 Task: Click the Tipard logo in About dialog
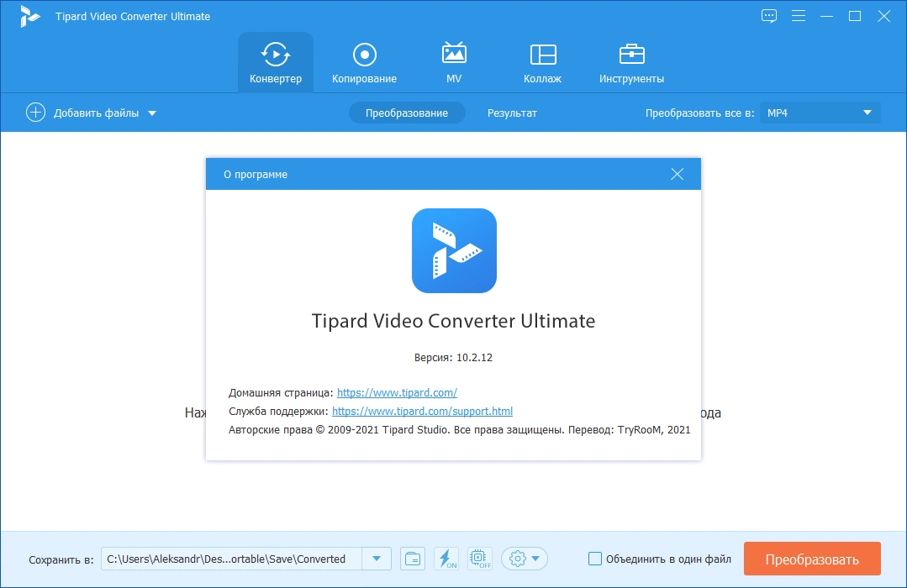pos(454,250)
